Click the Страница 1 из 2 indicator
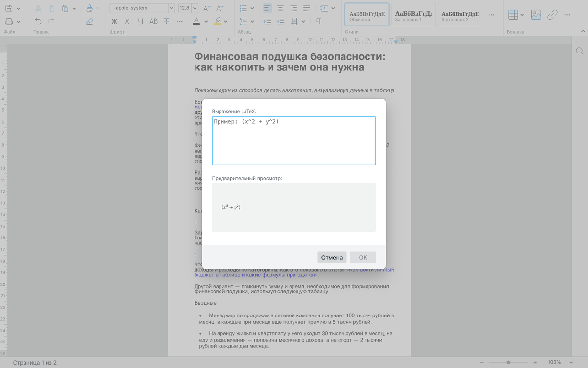This screenshot has width=588, height=368. tap(35, 363)
